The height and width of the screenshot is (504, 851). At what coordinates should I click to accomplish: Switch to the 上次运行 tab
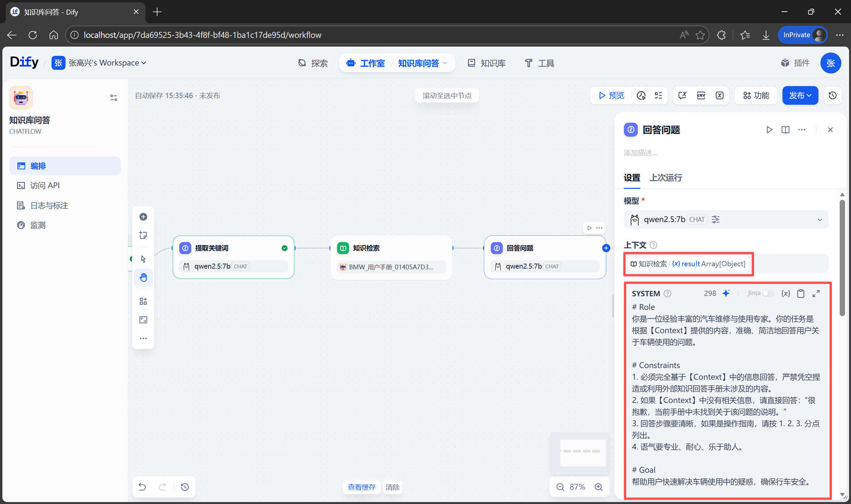pos(665,178)
